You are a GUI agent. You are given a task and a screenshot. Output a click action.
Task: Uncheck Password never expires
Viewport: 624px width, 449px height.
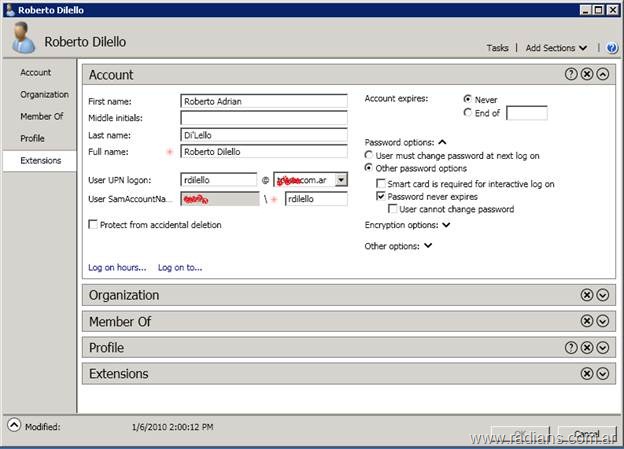(x=381, y=197)
